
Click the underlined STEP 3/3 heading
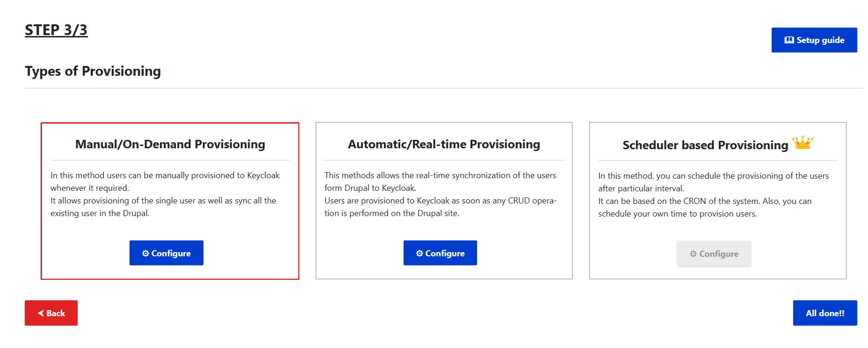coord(56,30)
